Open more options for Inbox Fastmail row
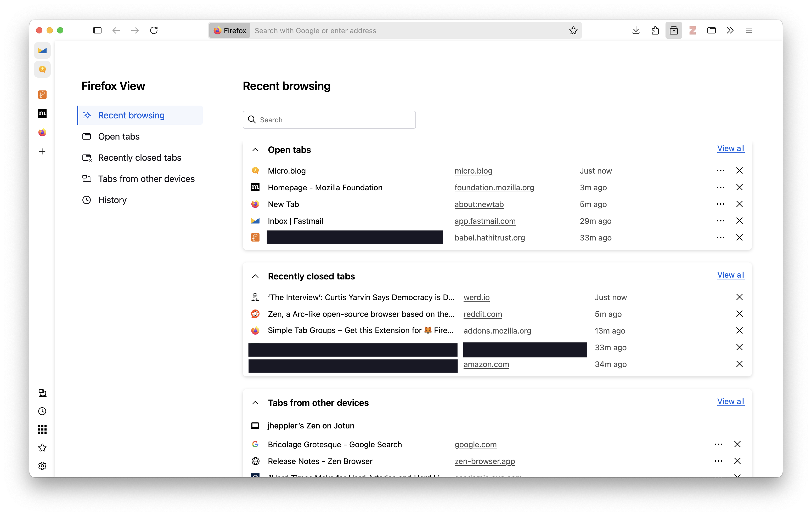 point(721,221)
